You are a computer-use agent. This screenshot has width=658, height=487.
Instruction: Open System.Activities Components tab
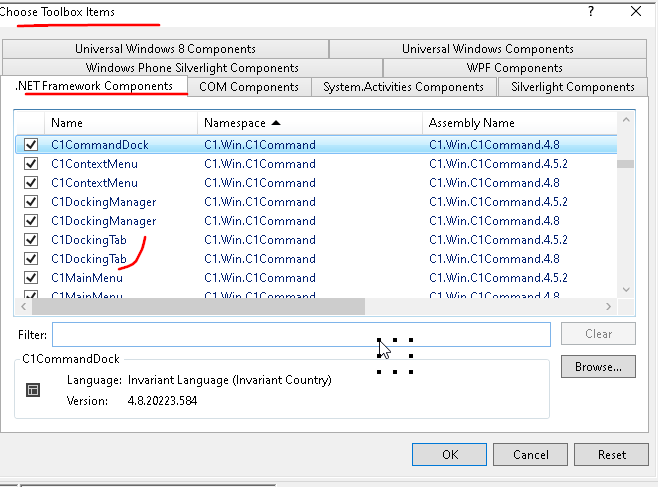coord(403,87)
